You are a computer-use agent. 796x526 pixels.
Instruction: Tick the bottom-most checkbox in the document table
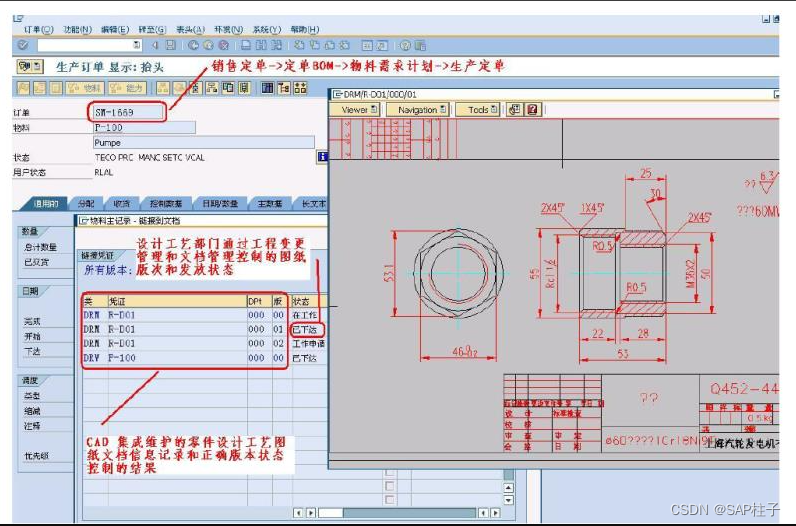coord(389,500)
